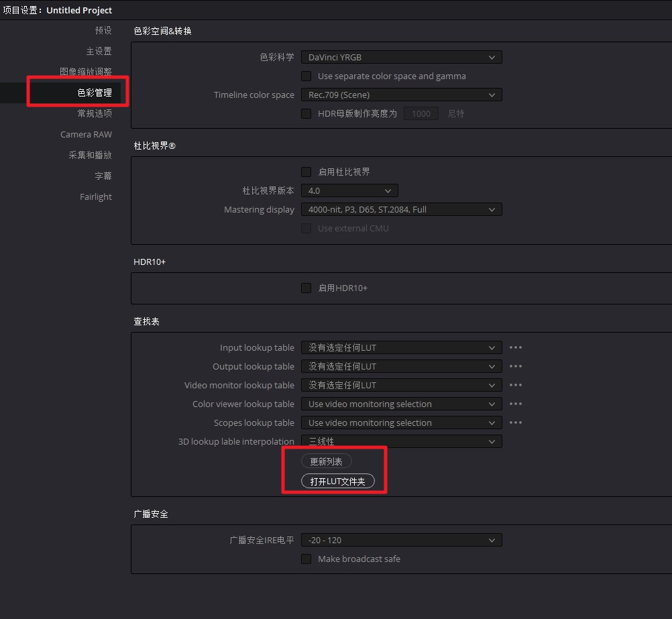The image size is (672, 619).
Task: Select 色彩管理 settings page
Action: click(95, 93)
